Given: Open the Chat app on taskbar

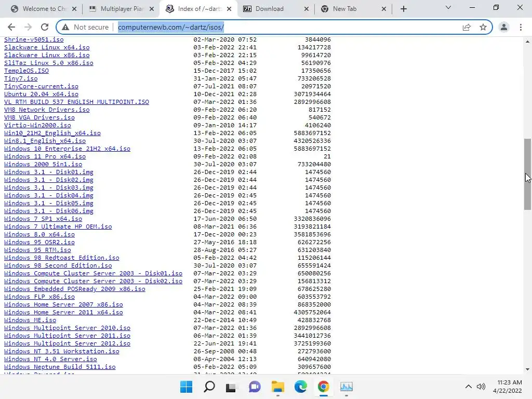Looking at the screenshot, I should pyautogui.click(x=255, y=387).
